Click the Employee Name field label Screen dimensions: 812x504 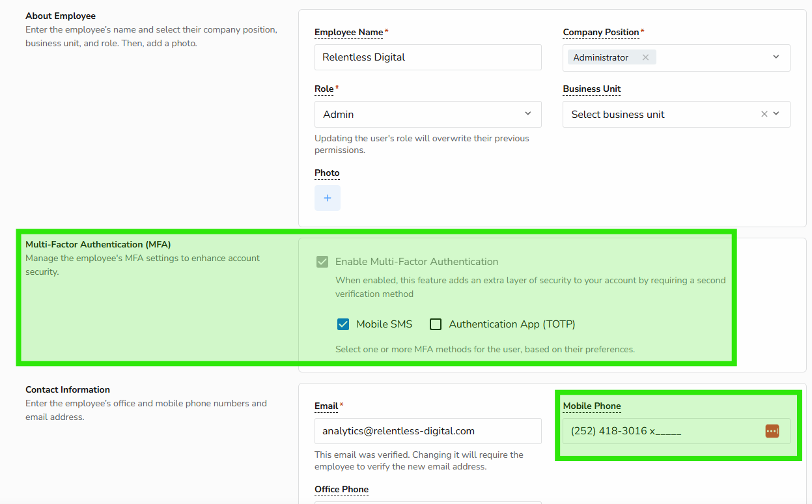tap(349, 32)
